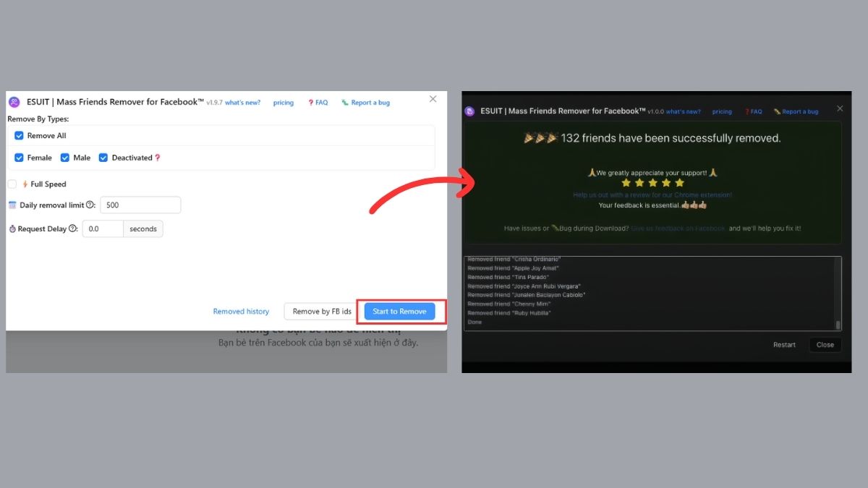Click Report a bug in the light window

click(366, 103)
